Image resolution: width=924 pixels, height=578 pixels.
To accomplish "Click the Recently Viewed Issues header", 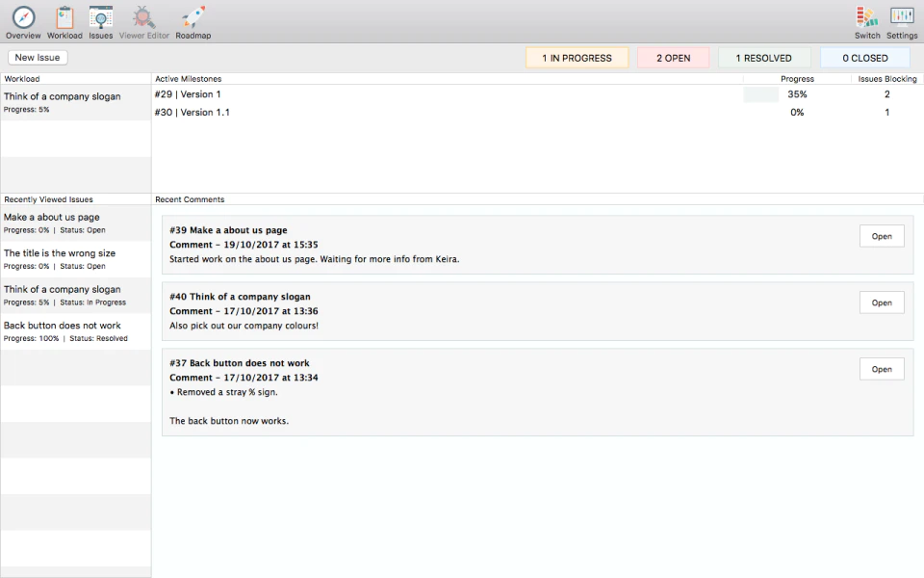I will pos(48,199).
